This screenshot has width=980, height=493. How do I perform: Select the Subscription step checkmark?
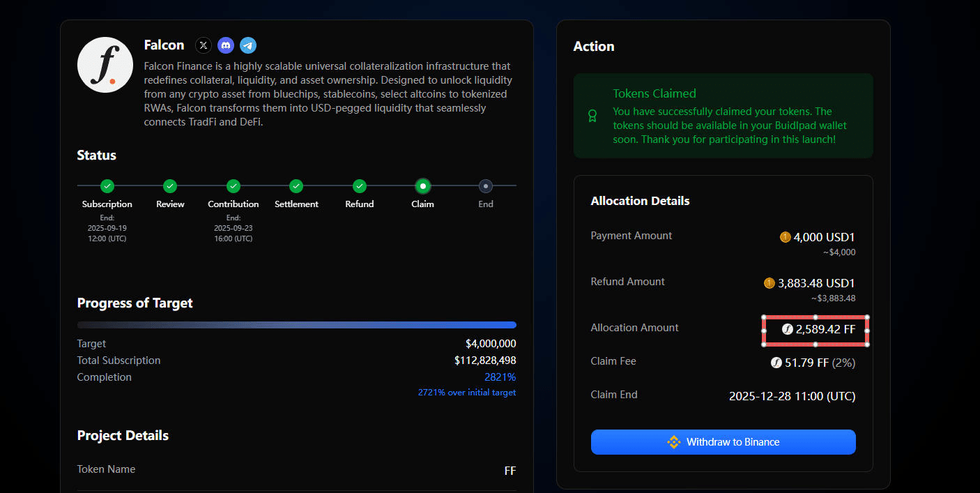(107, 186)
